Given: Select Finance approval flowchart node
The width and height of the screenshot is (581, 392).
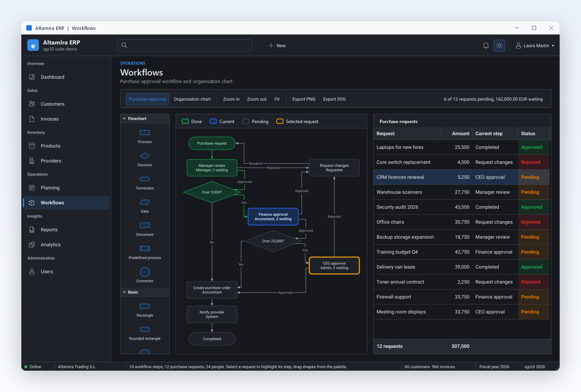Looking at the screenshot, I should (x=273, y=217).
